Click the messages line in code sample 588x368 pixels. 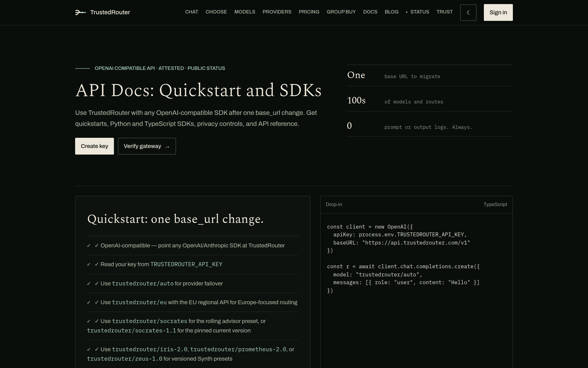pos(406,283)
